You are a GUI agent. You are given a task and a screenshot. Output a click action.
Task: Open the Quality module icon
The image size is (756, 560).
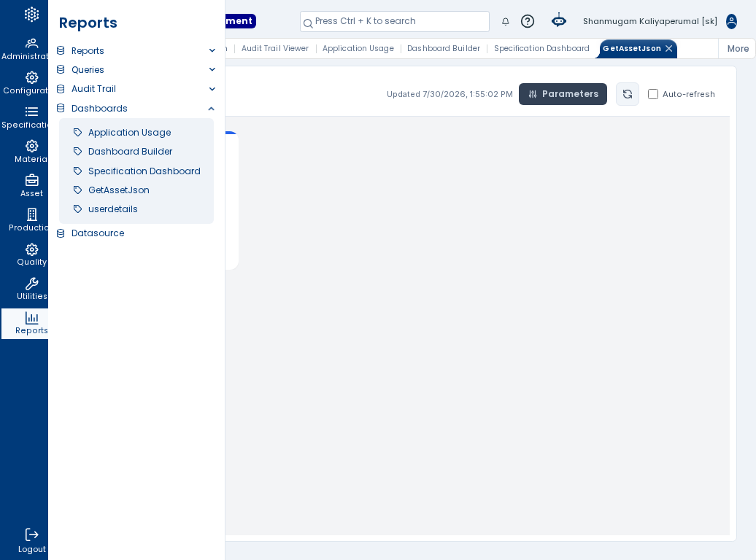[x=32, y=249]
